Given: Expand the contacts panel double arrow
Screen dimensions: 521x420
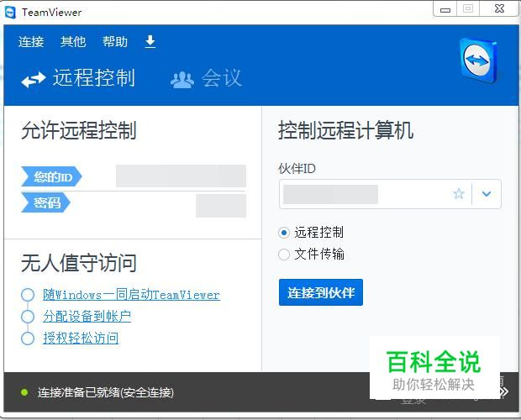Looking at the screenshot, I should click(x=503, y=391).
